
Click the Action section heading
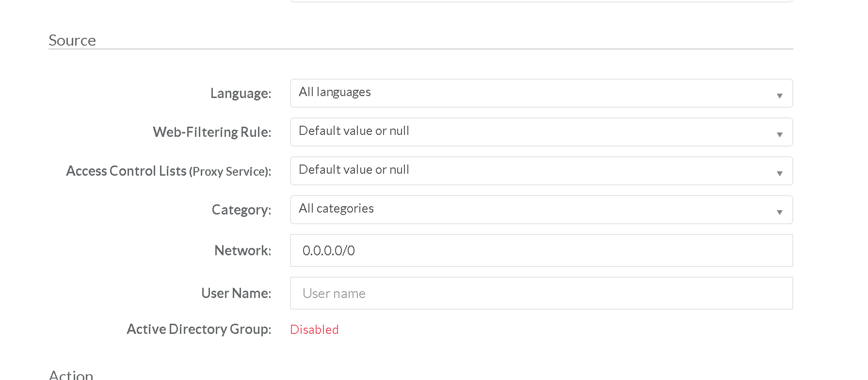71,375
